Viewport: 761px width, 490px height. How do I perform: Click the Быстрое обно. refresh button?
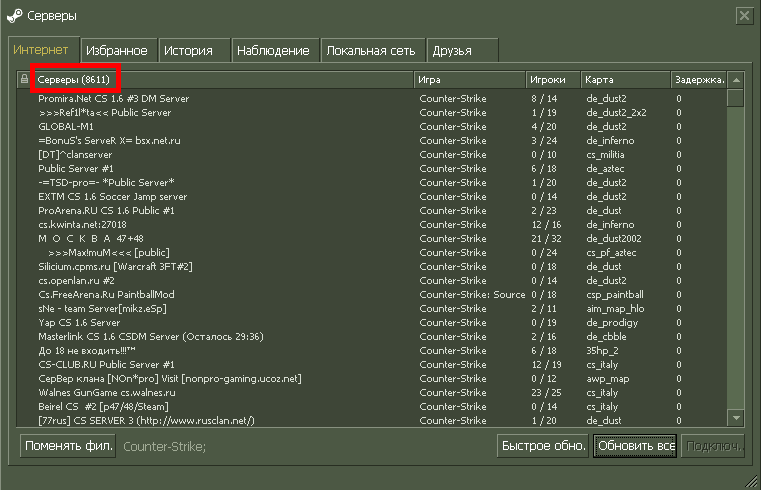click(542, 446)
